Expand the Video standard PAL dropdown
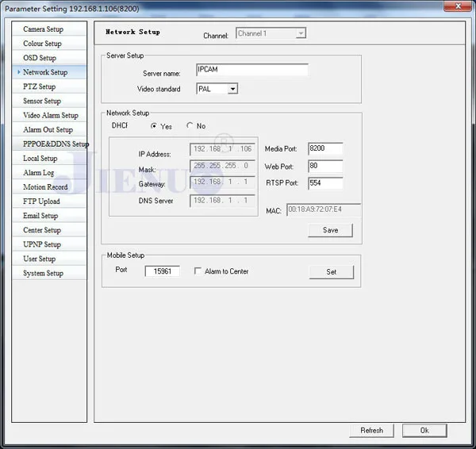Viewport: 476px width, 449px height. 217,89
